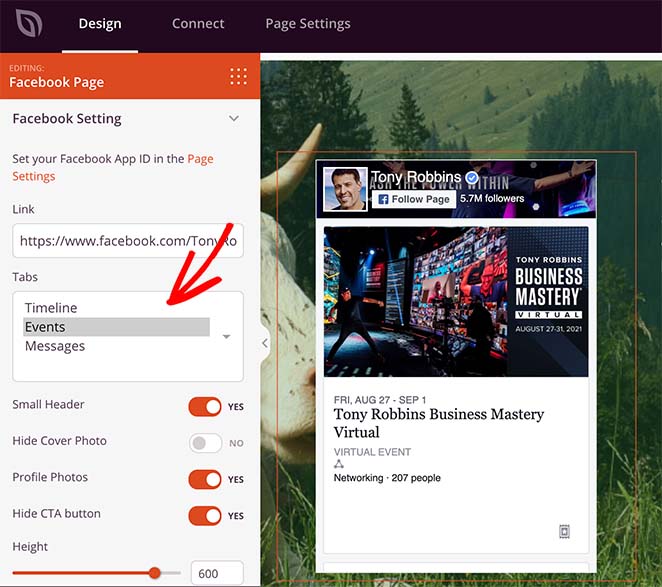This screenshot has width=662, height=587.
Task: Open the Tony Robbins page name link
Action: [416, 177]
